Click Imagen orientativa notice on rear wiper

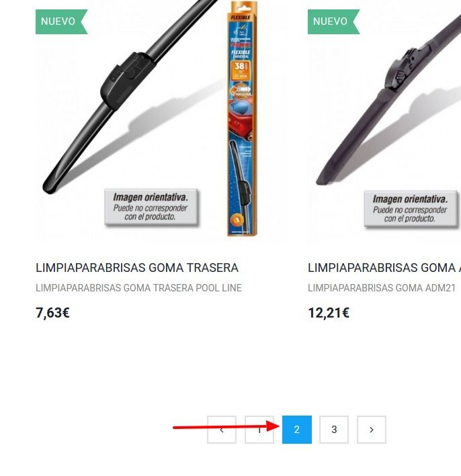pos(151,207)
